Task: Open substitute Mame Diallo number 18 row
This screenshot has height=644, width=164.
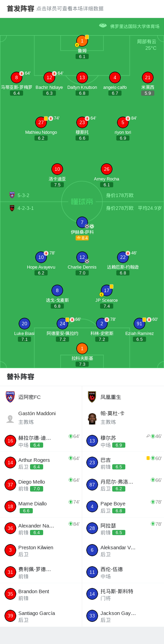Action: point(41,506)
